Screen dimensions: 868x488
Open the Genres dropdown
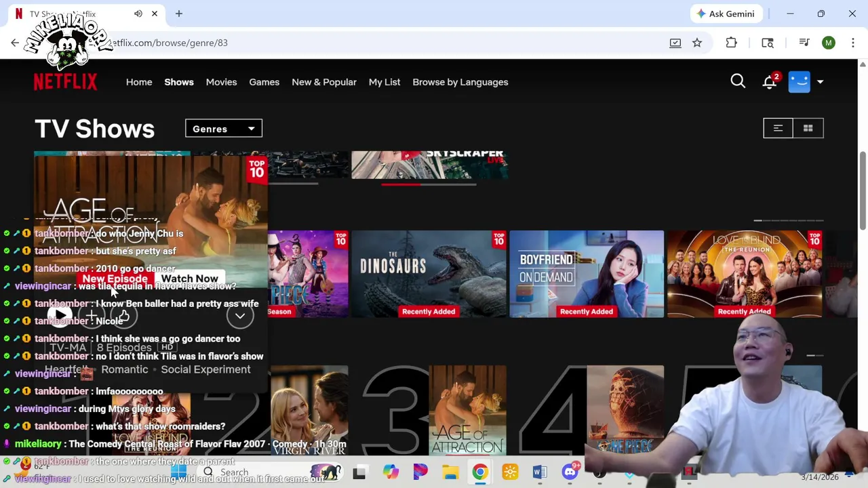(224, 129)
